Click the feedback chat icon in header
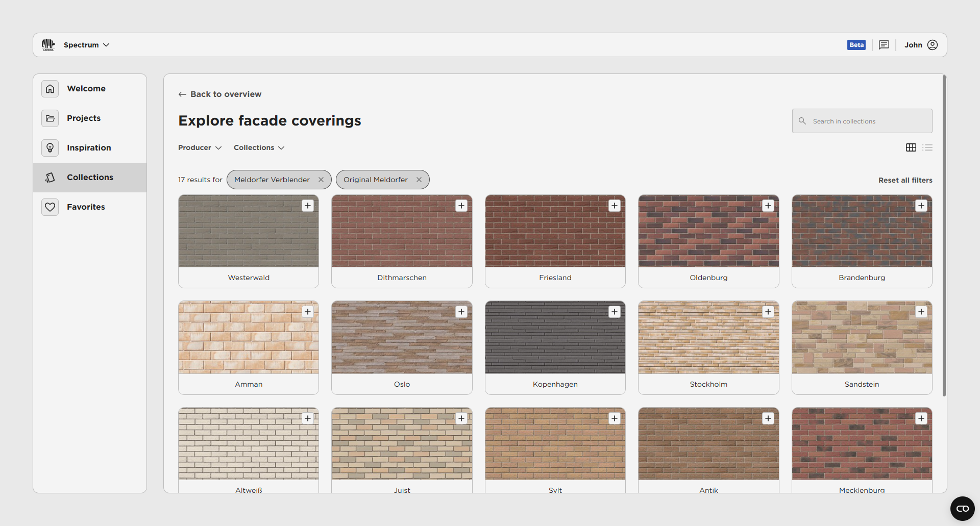 tap(884, 45)
